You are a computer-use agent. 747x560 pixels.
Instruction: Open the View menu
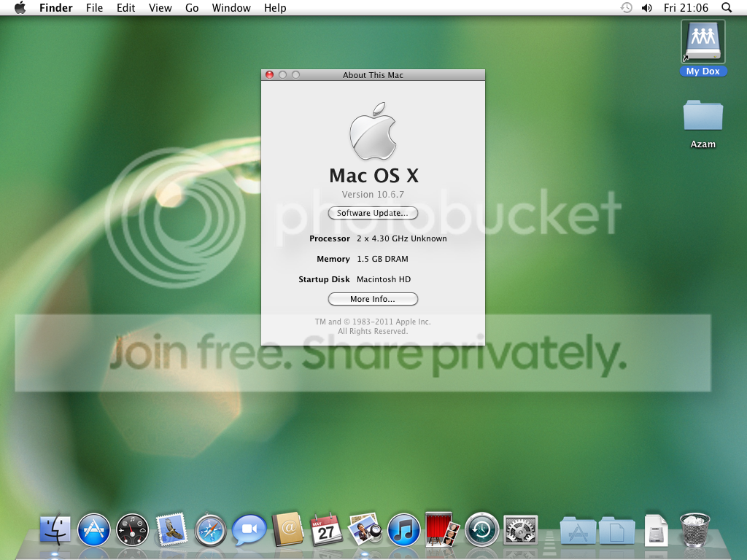coord(160,7)
